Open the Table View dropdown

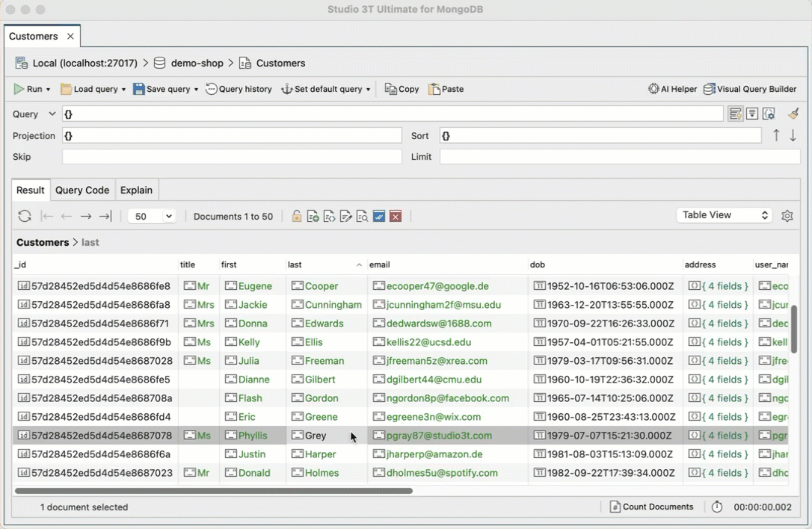point(723,214)
